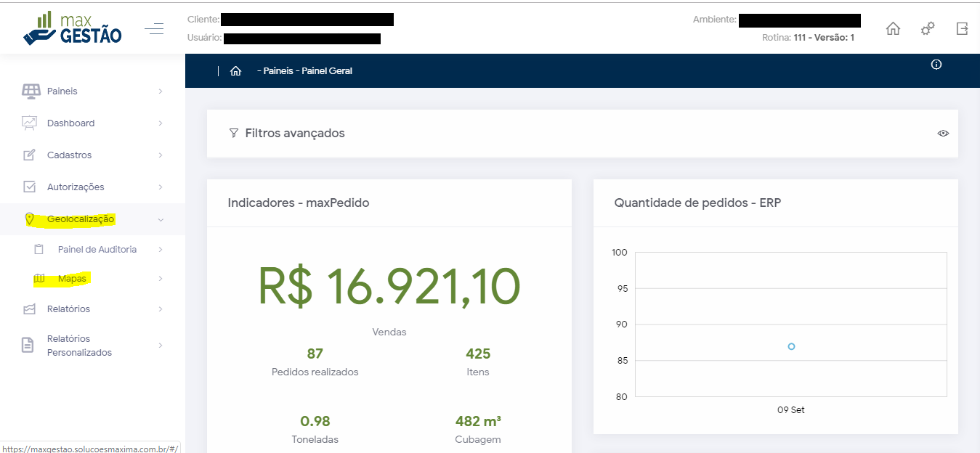Click the data point on ERP chart
980x453 pixels.
pyautogui.click(x=791, y=346)
